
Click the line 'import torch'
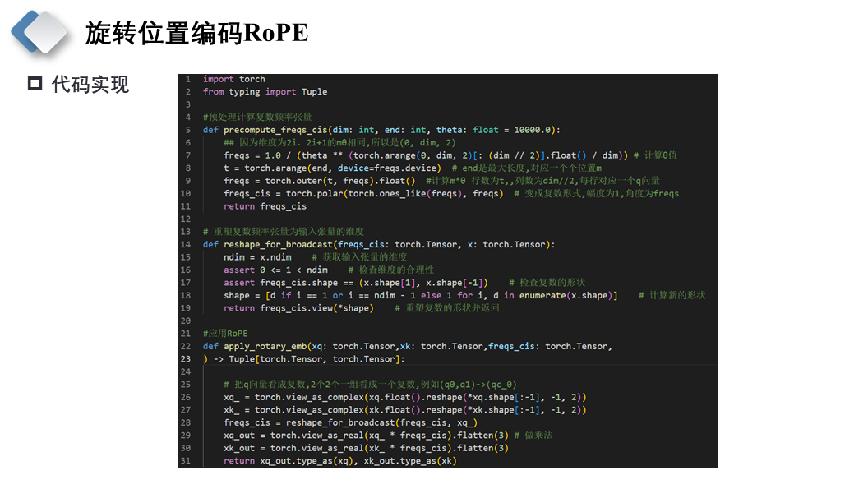click(233, 79)
